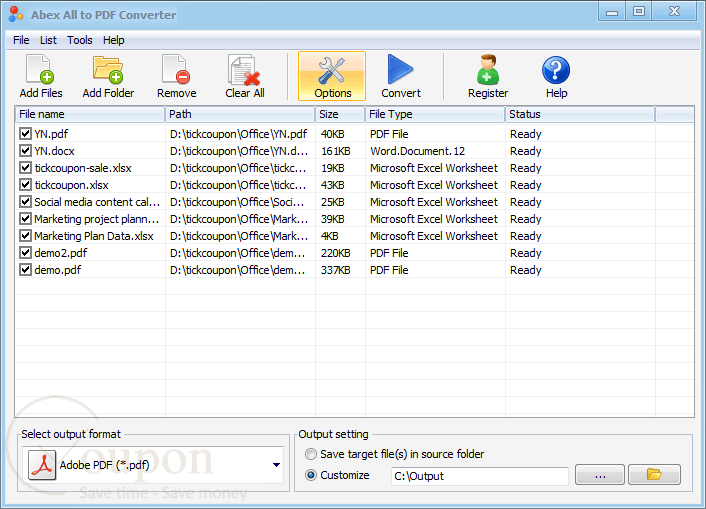Viewport: 706px width, 509px height.
Task: Open the Tools menu
Action: [80, 40]
